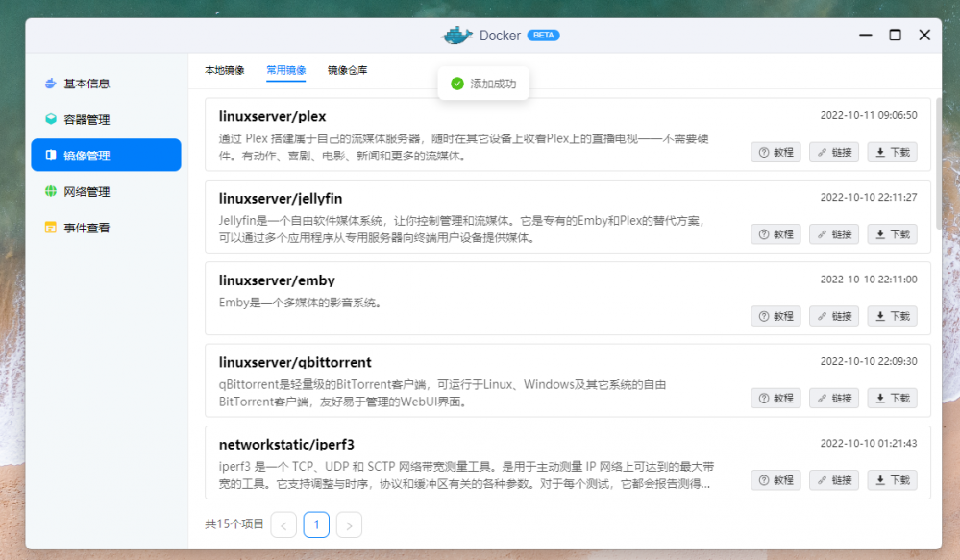
Task: Open 链接 for networkstatic/iperf3
Action: tap(834, 480)
